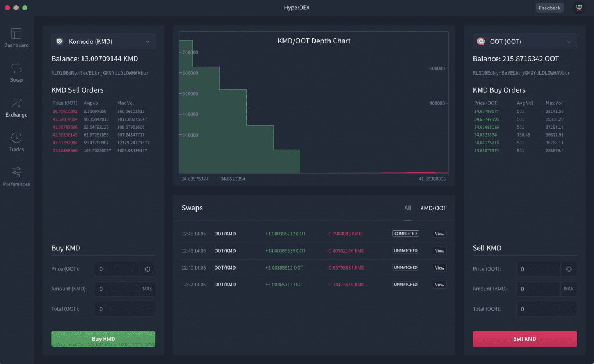The width and height of the screenshot is (594, 364).
Task: Click the user avatar icon in title bar
Action: 579,8
